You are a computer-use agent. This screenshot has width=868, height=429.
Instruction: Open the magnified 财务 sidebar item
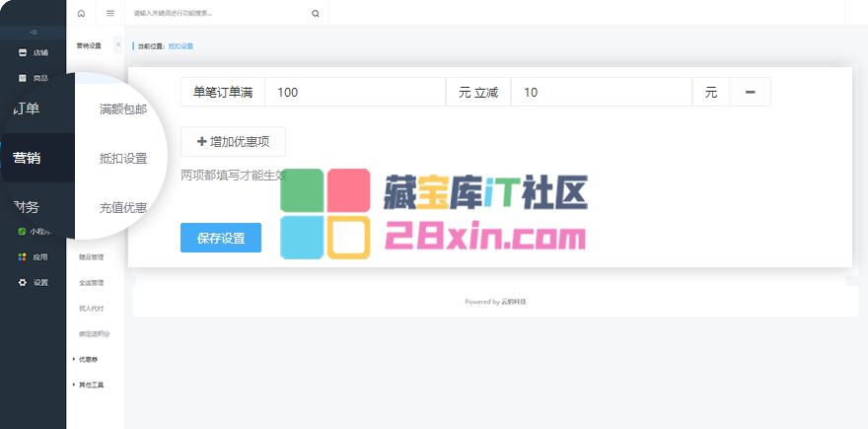[x=27, y=207]
